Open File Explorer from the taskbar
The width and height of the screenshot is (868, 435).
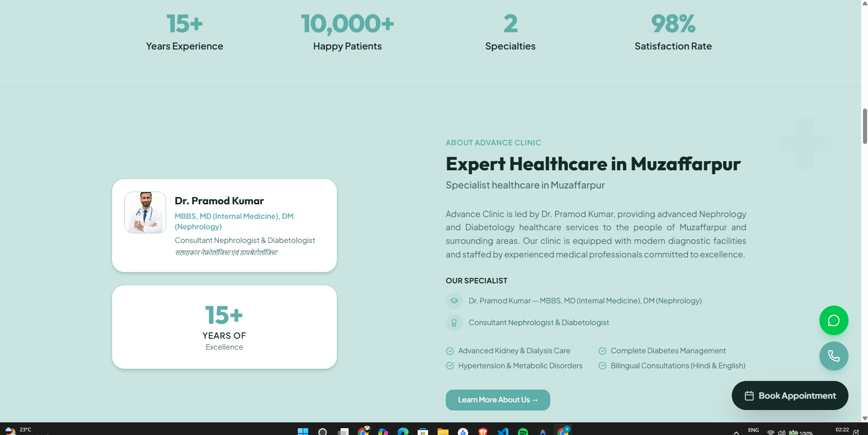[x=443, y=431]
